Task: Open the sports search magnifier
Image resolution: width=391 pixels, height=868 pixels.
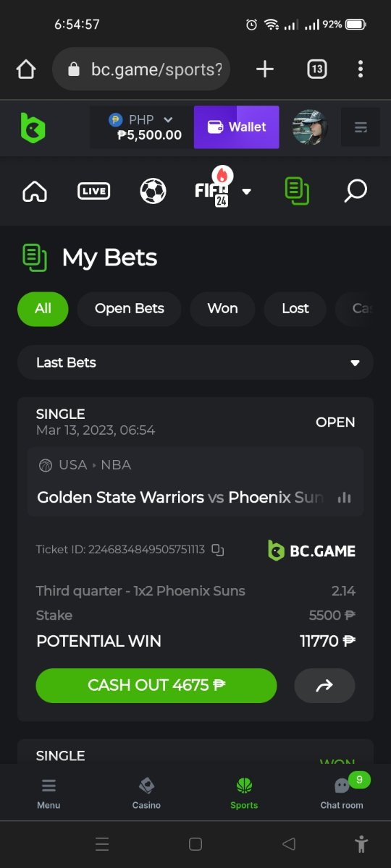Action: (356, 192)
